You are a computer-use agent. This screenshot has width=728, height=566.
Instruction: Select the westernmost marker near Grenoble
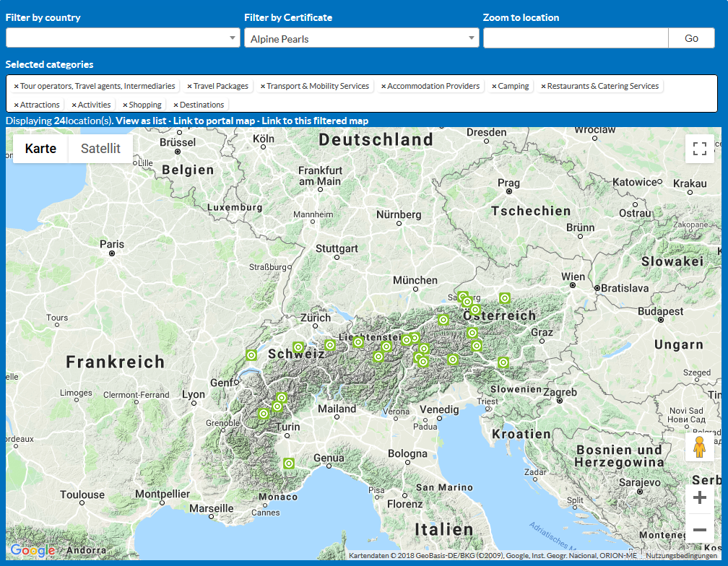point(264,414)
